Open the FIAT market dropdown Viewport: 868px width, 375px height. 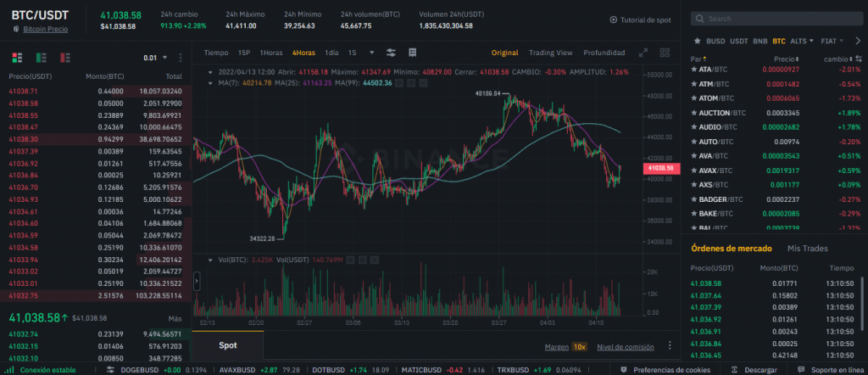point(832,41)
